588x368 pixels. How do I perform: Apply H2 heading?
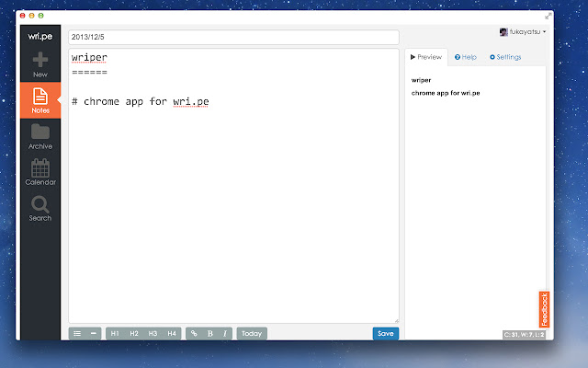[x=134, y=333]
